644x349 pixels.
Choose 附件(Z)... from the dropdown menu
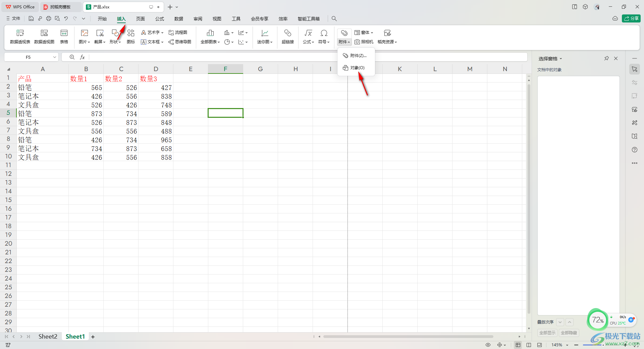pyautogui.click(x=356, y=56)
